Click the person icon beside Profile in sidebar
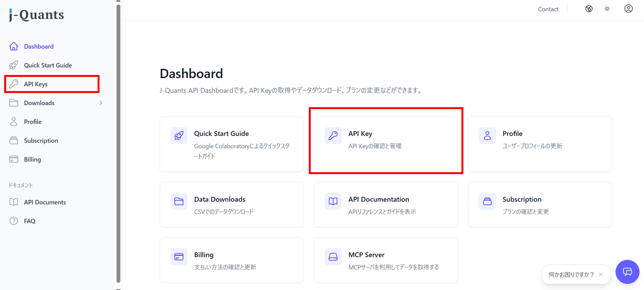The height and width of the screenshot is (290, 644). [14, 122]
